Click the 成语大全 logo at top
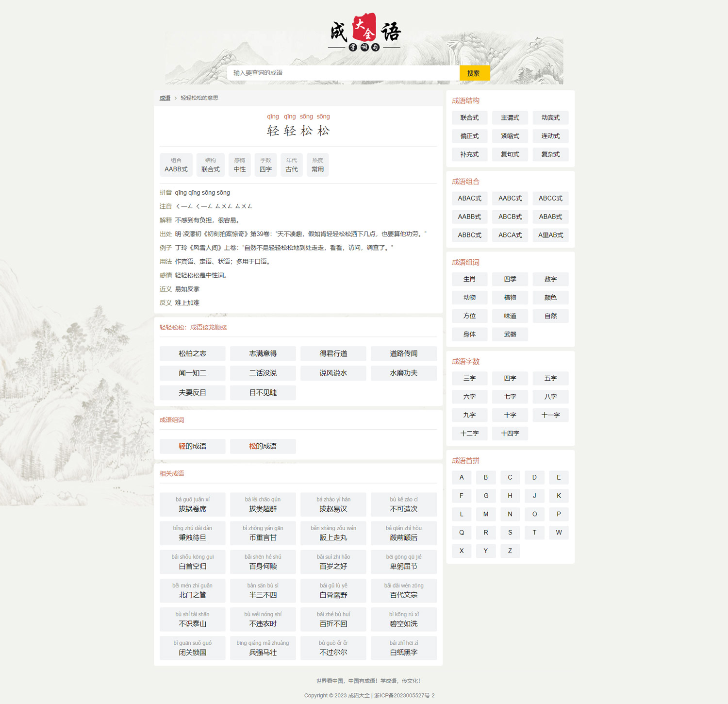This screenshot has height=704, width=728. click(364, 32)
